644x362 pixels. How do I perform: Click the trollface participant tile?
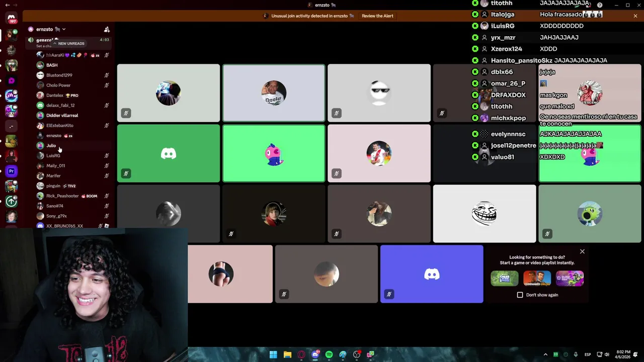(x=485, y=214)
